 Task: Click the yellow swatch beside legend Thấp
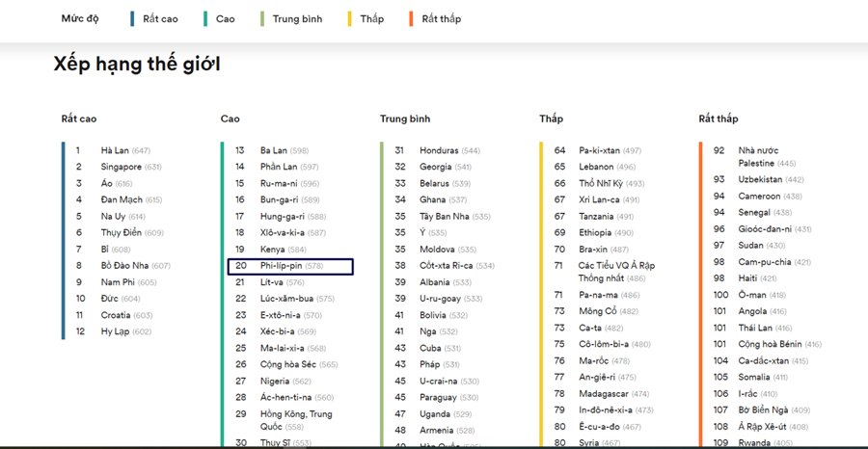click(350, 18)
